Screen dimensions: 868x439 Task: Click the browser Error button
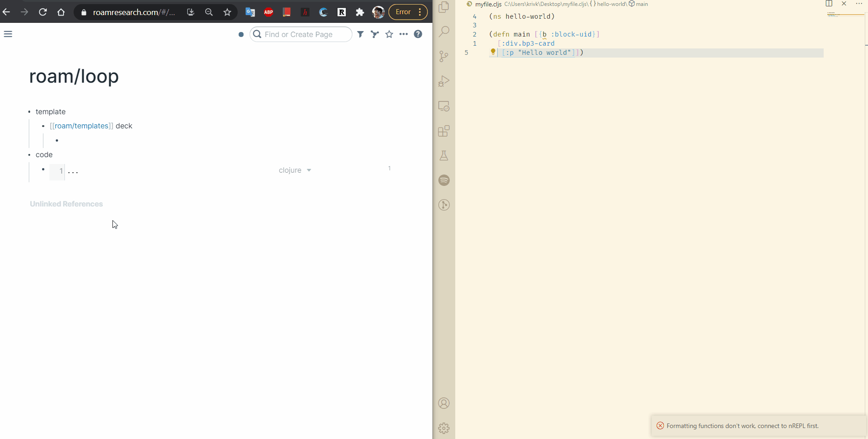[x=408, y=12]
